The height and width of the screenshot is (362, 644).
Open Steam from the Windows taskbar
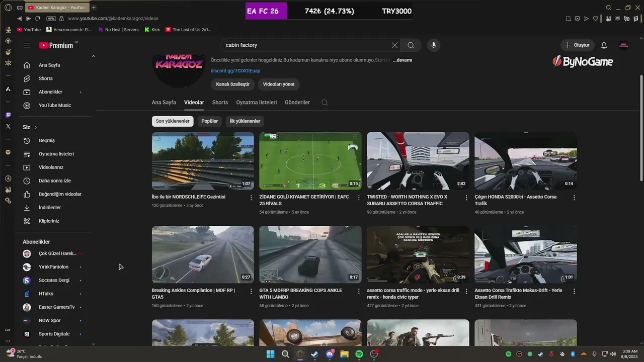(x=315, y=354)
